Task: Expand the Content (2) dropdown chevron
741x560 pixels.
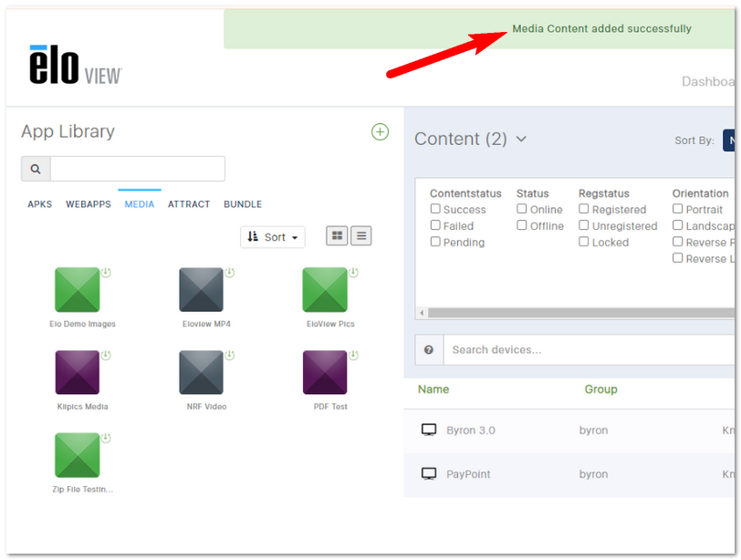Action: coord(521,139)
